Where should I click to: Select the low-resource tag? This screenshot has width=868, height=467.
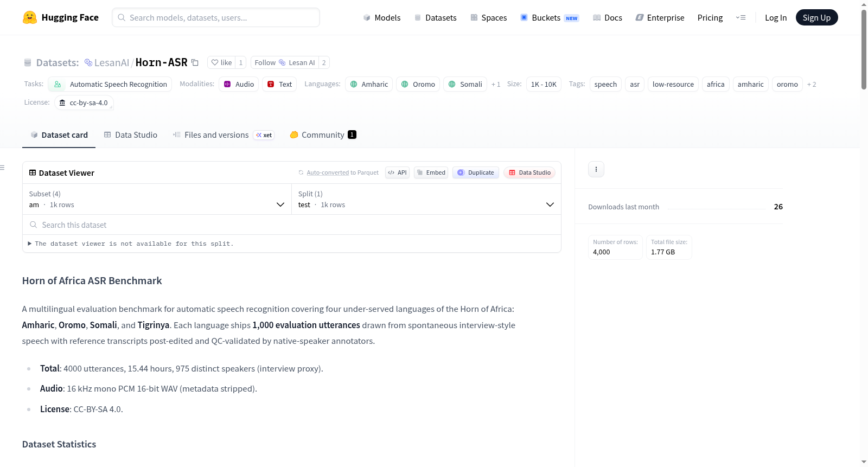point(673,84)
